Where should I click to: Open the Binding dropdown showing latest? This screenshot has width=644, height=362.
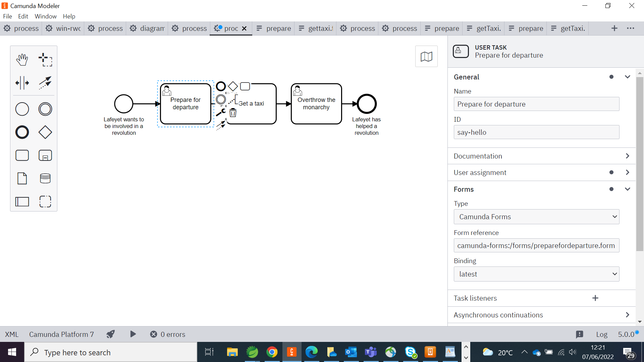pyautogui.click(x=536, y=274)
